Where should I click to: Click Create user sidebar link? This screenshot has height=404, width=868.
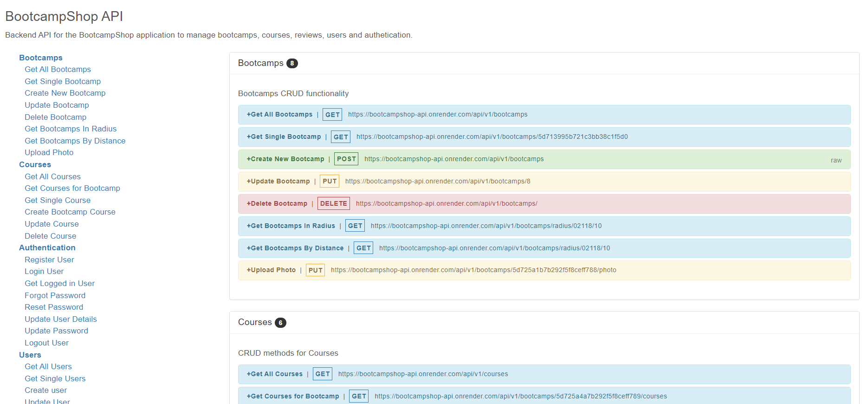coord(45,390)
